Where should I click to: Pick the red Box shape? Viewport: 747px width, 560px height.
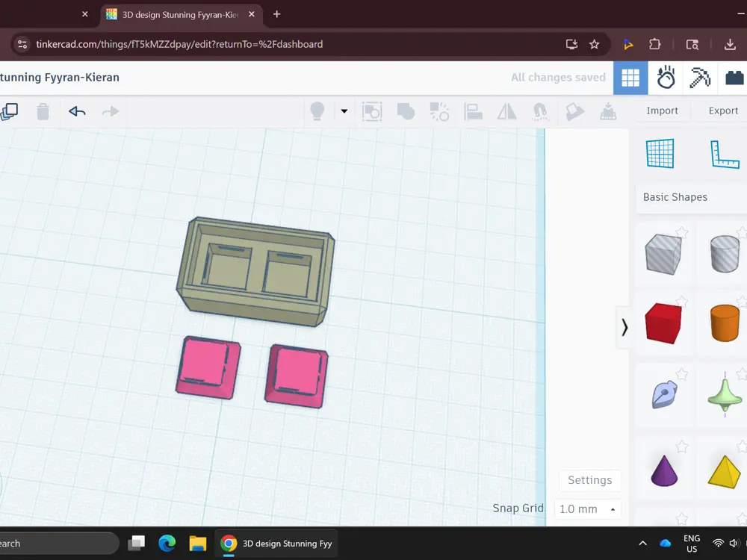click(663, 323)
